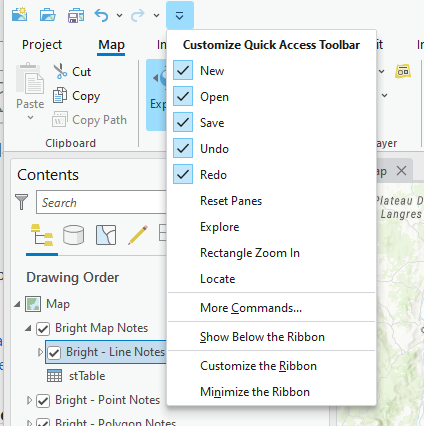Image resolution: width=424 pixels, height=426 pixels.
Task: Select List By Selection icon
Action: click(106, 235)
